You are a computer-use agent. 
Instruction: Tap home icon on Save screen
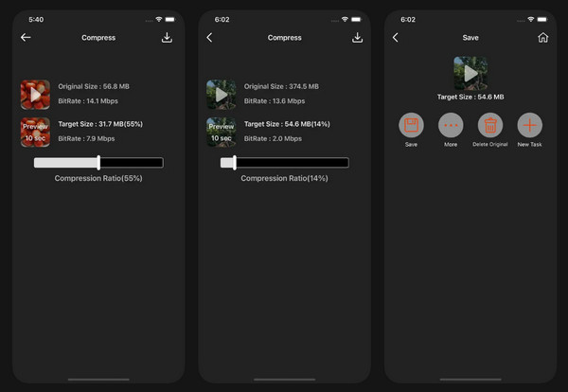(542, 37)
